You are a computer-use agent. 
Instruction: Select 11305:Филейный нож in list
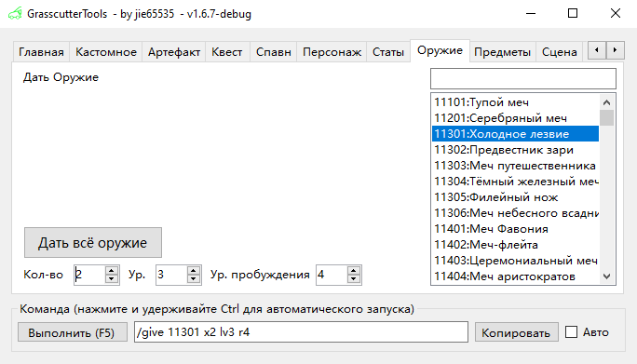[x=516, y=197]
